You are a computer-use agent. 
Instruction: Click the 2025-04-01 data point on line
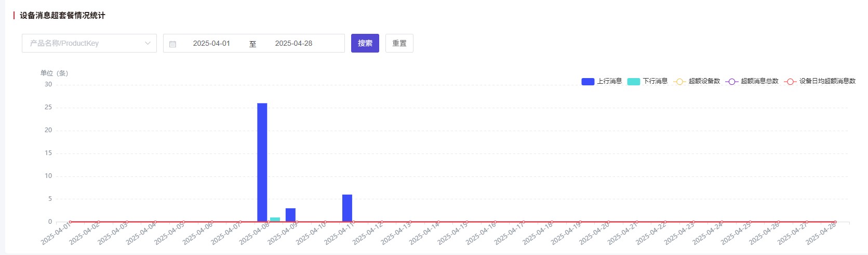[x=70, y=222]
